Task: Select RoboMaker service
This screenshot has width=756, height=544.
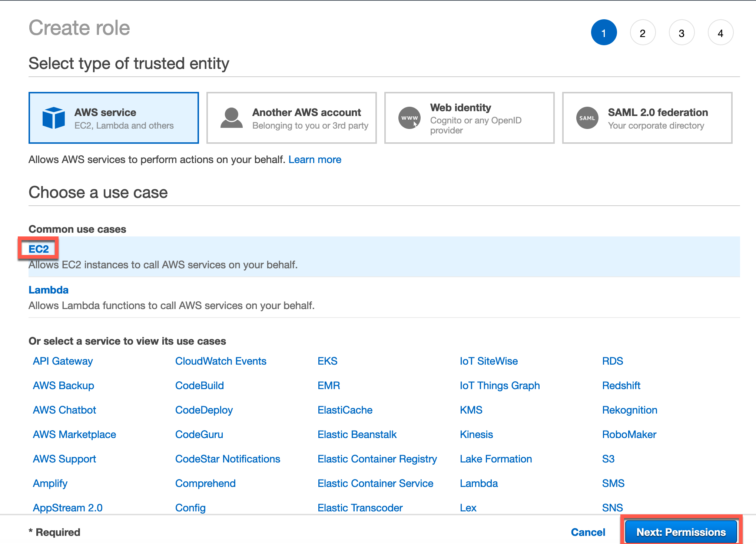Action: tap(629, 434)
